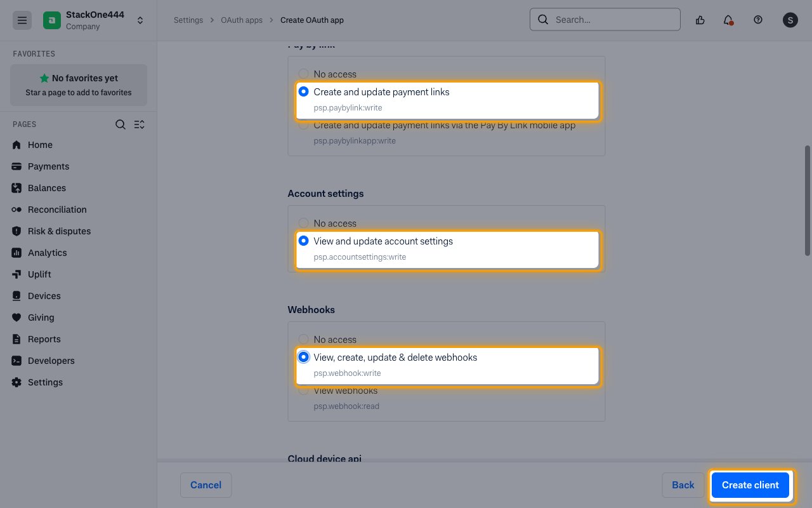Click the psp.accountsettings:write scope text
This screenshot has width=812, height=508.
(360, 257)
